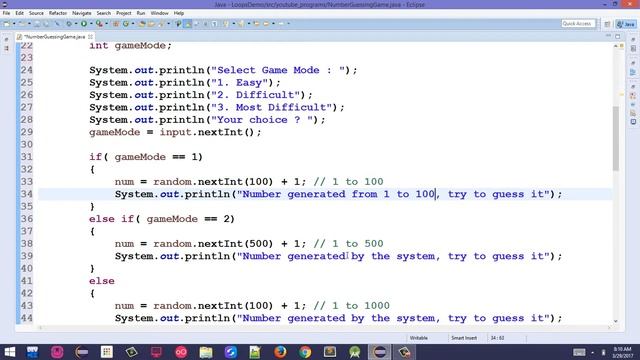The image size is (640, 360).
Task: Open the Windows Start button
Action: (x=9, y=352)
